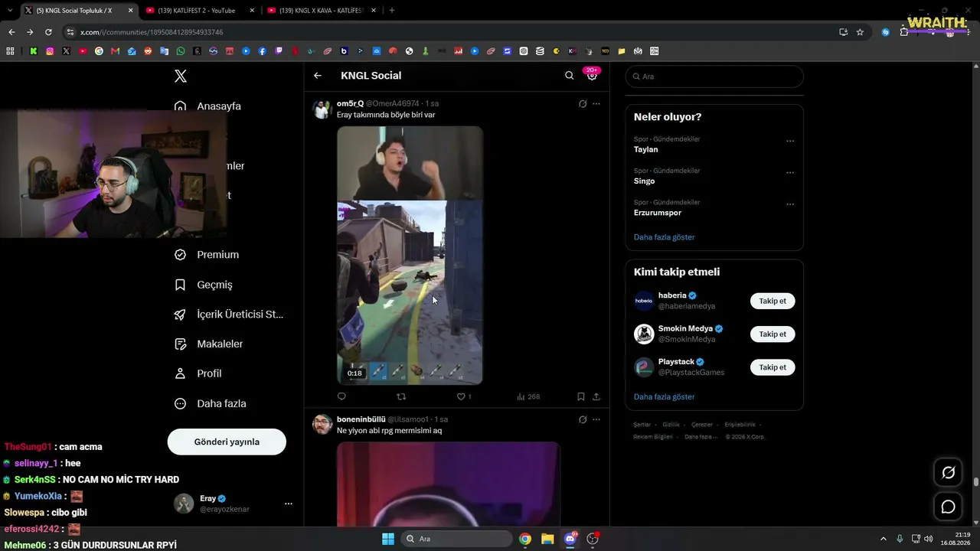
Task: Open the floating messages button
Action: tap(948, 507)
